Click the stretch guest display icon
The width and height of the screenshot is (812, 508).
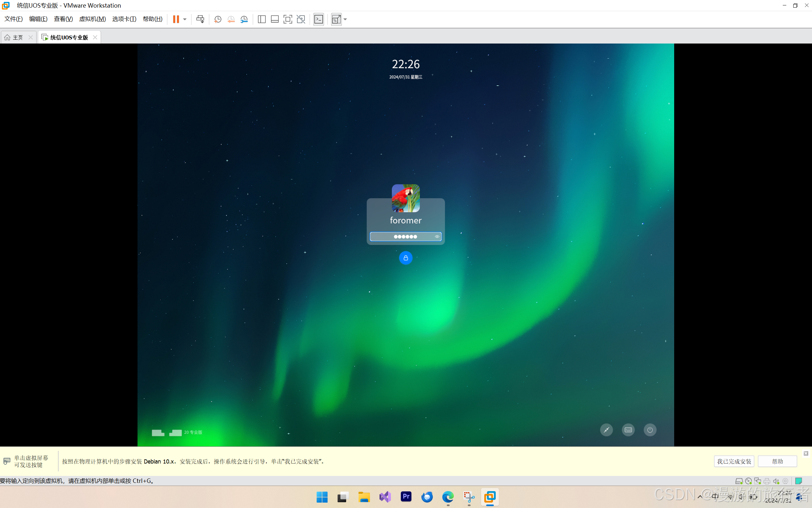336,19
